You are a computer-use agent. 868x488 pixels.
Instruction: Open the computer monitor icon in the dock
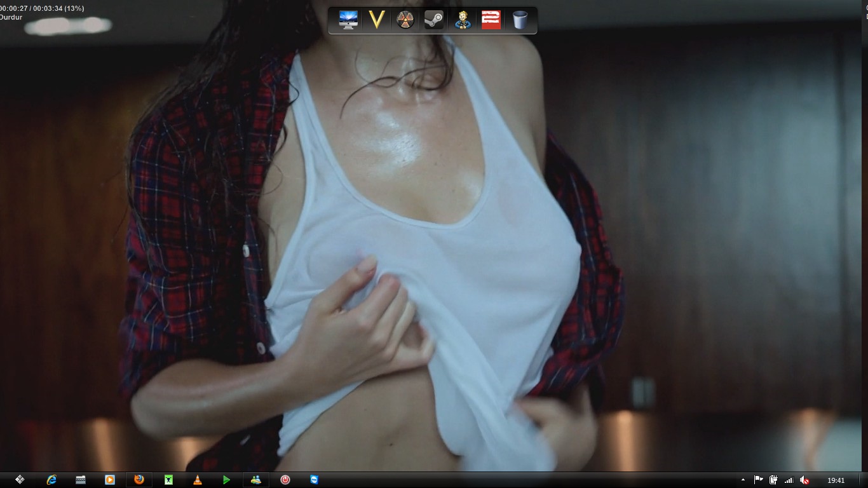(x=348, y=20)
